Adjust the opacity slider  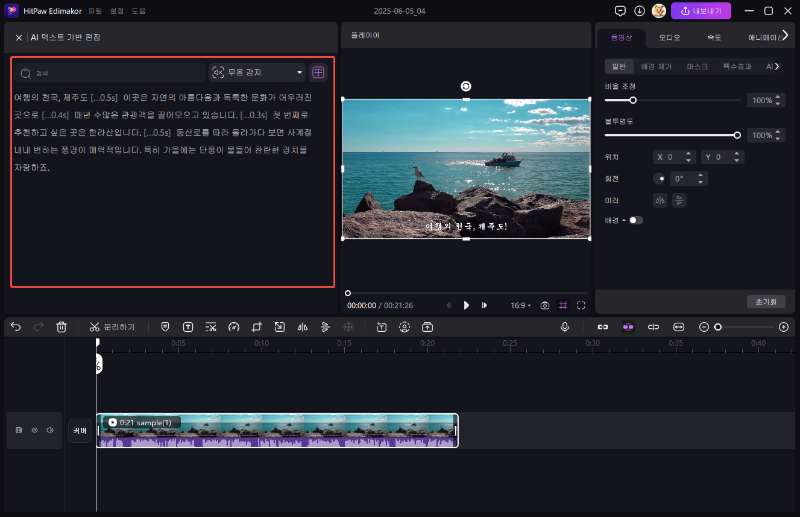coord(737,135)
